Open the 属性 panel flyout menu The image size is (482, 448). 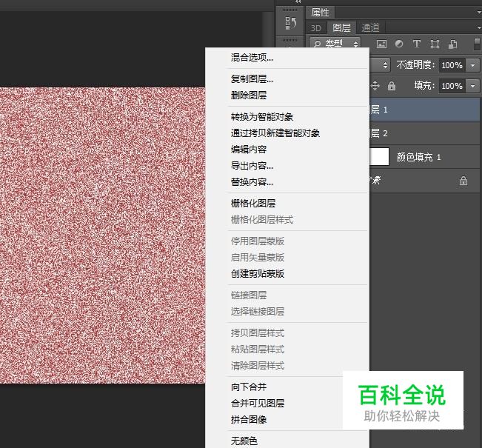[478, 13]
